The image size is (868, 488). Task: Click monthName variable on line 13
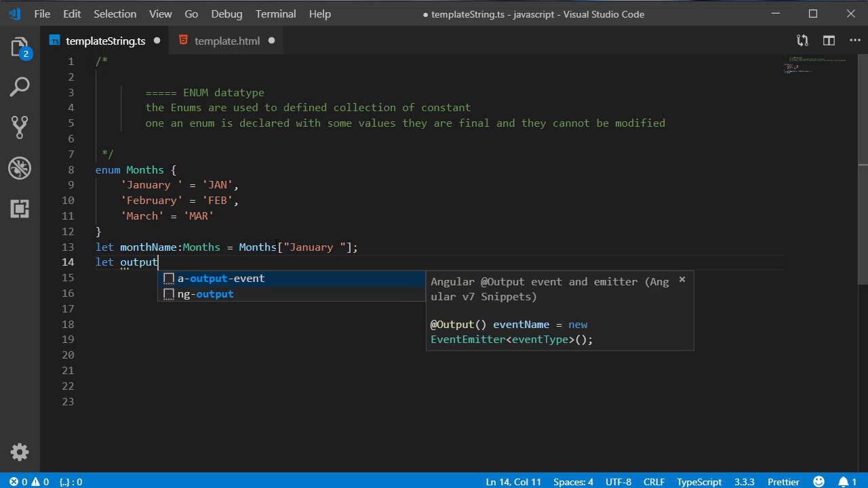tap(149, 247)
